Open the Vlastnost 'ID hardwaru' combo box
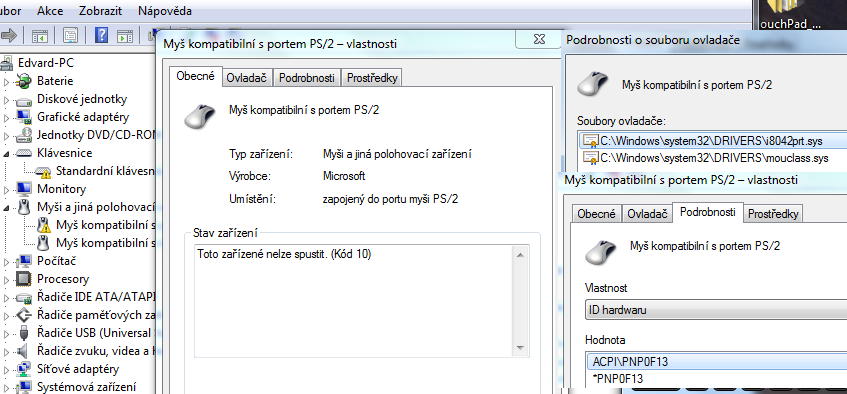 tap(716, 310)
